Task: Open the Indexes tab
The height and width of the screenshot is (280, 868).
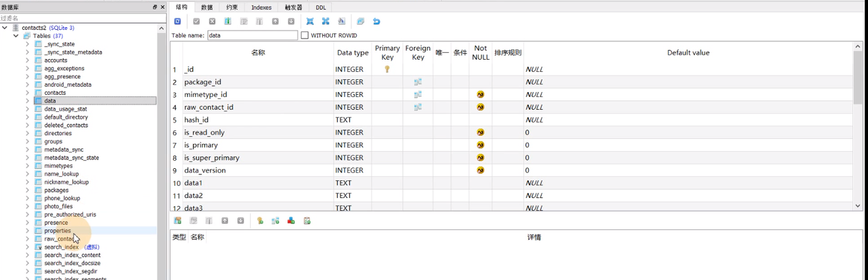Action: click(261, 7)
